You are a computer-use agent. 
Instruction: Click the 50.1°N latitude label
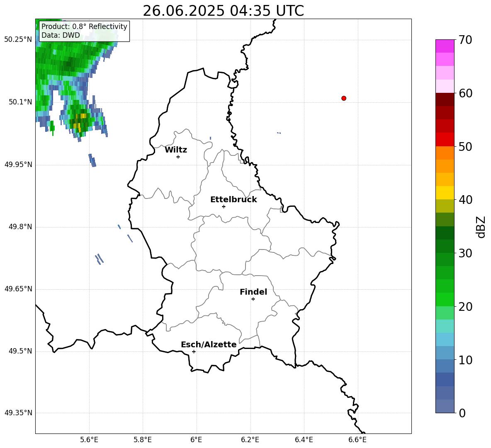(x=20, y=102)
